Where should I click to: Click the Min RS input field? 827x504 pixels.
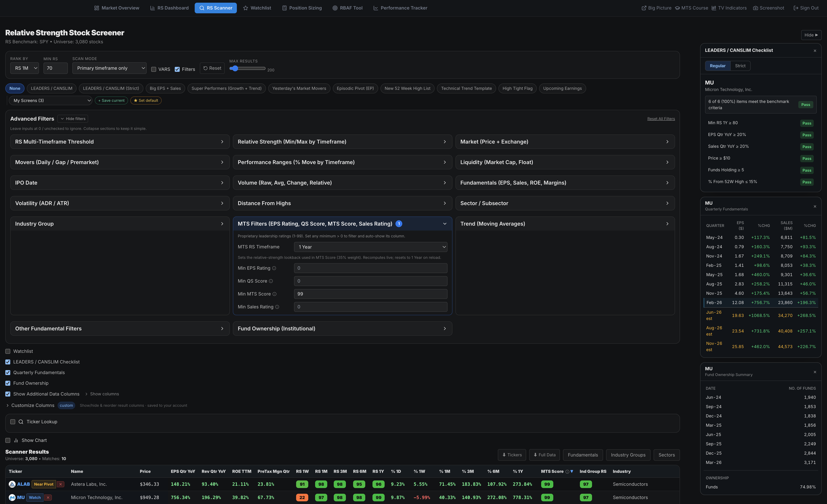coord(55,68)
